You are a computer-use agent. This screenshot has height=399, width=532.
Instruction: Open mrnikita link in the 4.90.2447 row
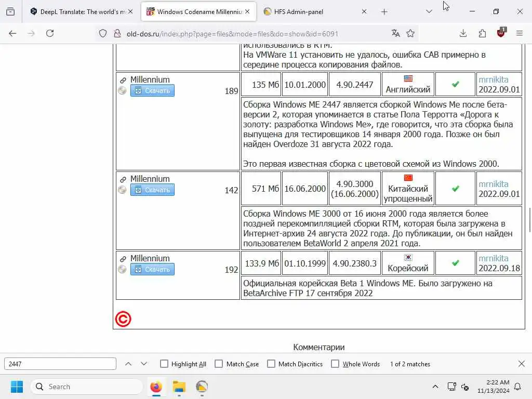coord(494,79)
